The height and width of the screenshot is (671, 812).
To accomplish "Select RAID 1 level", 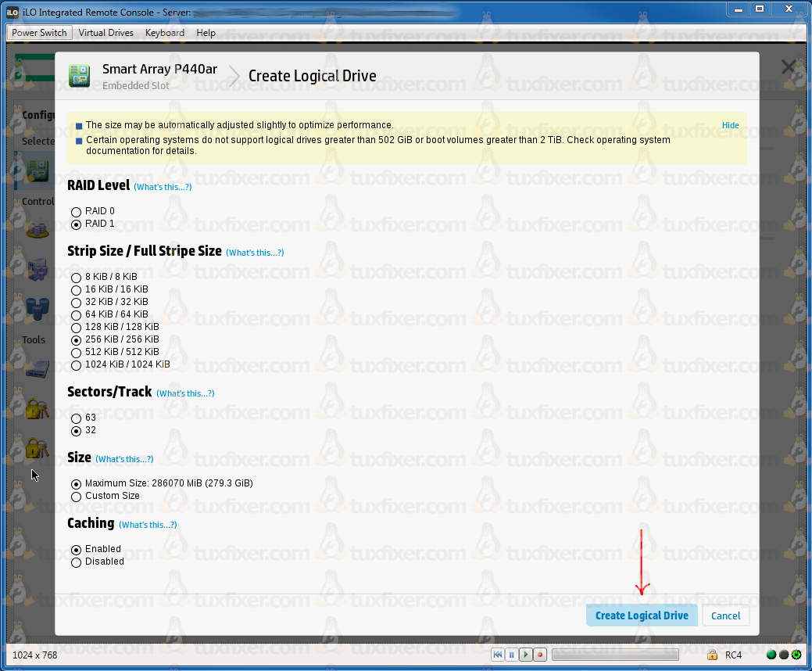I will pos(76,224).
